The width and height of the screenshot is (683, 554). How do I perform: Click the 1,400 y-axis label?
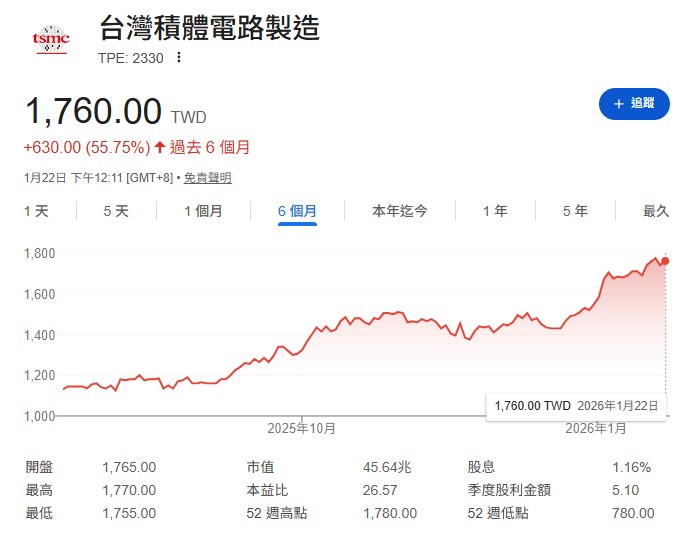(x=39, y=335)
